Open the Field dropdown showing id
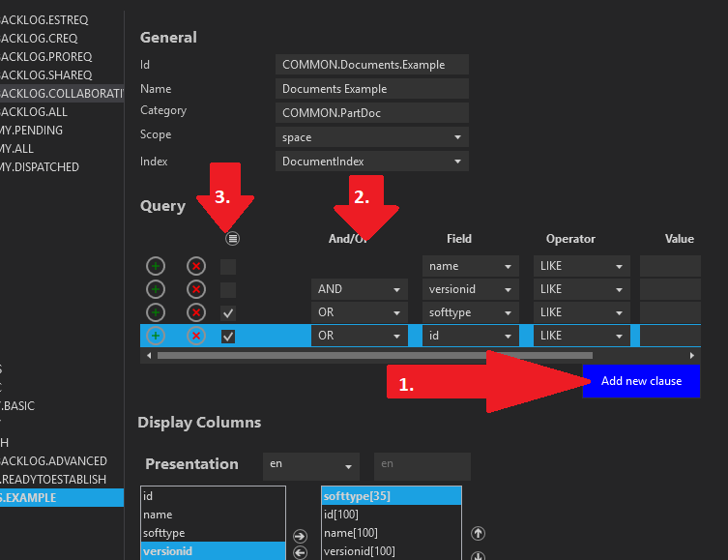728x560 pixels. (470, 336)
